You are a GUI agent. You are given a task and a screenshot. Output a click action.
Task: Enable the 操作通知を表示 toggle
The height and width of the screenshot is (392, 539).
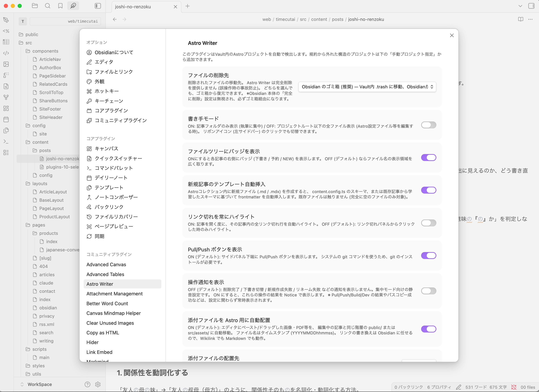coord(429,291)
